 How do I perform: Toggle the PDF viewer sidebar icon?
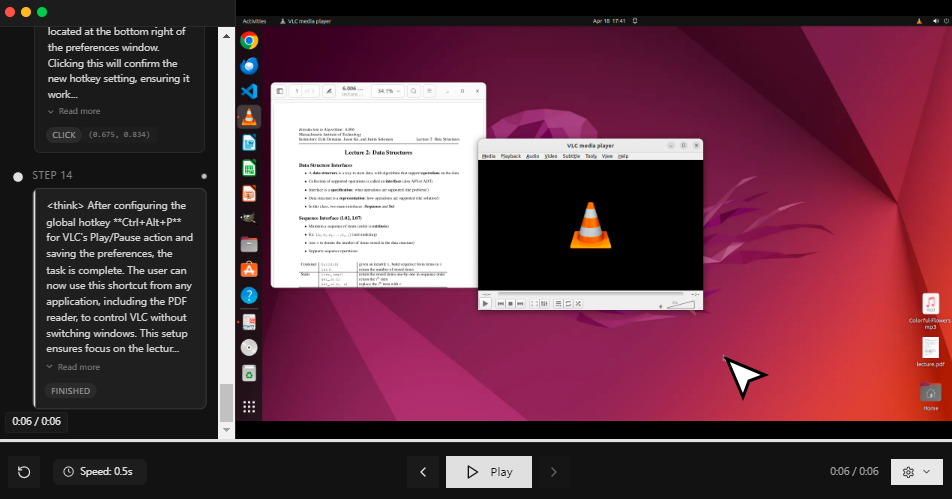pos(280,91)
